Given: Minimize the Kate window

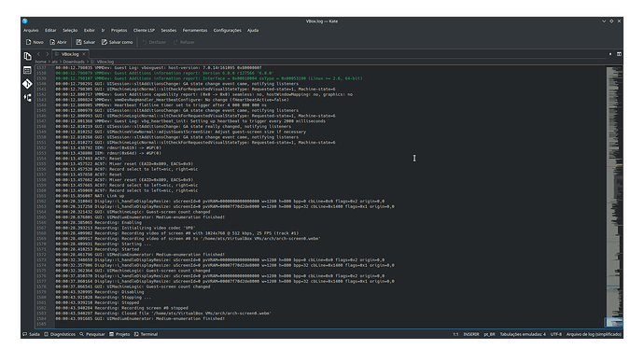Looking at the screenshot, I should pos(604,21).
